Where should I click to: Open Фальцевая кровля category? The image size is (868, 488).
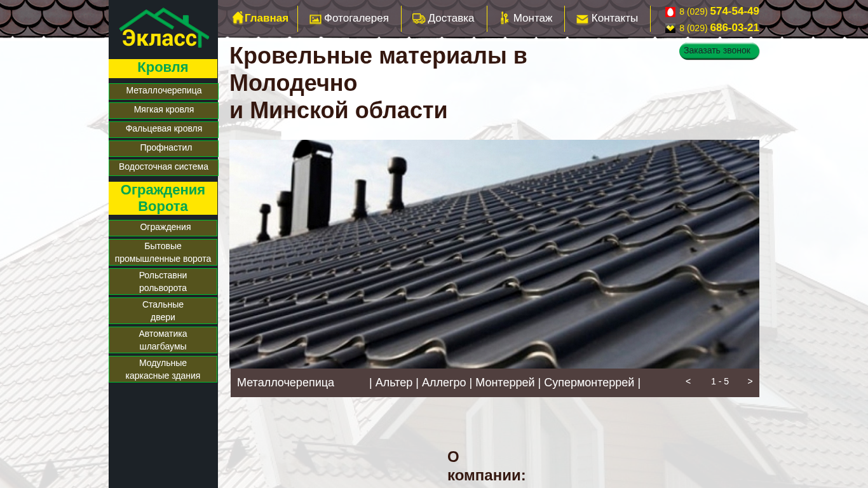[163, 129]
